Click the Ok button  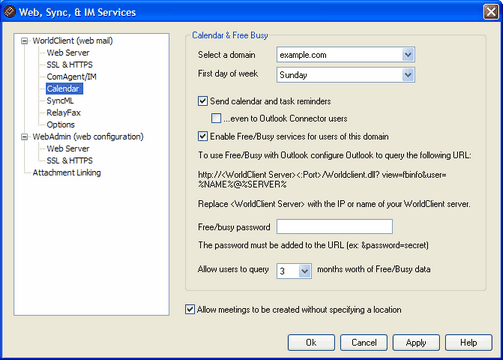tap(311, 343)
